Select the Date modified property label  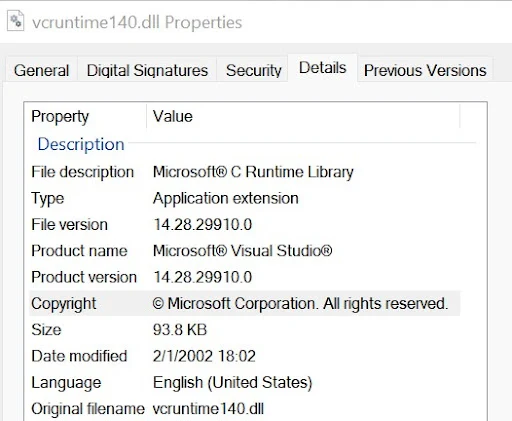(x=79, y=356)
